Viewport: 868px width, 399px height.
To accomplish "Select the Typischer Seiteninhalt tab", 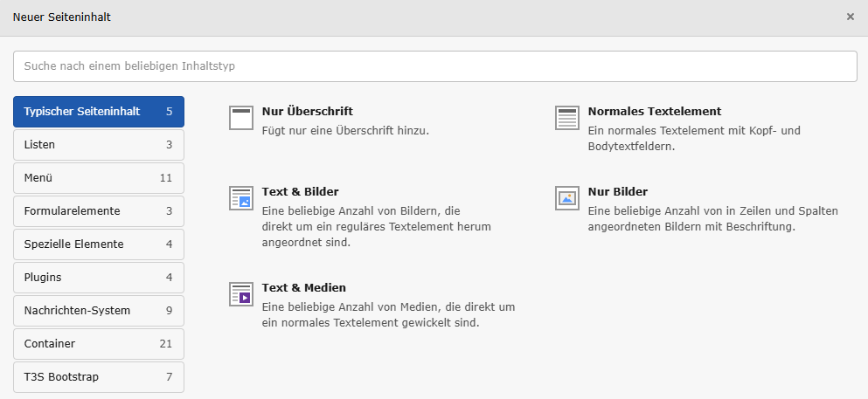I will pos(99,112).
